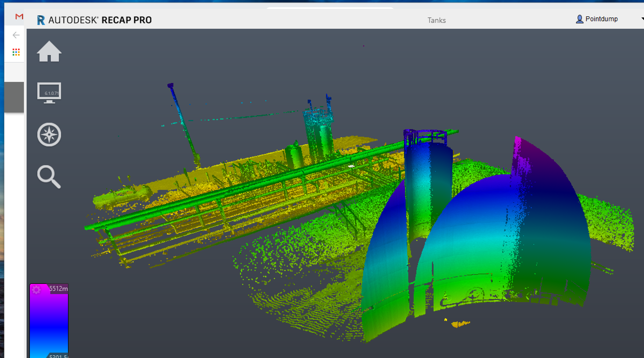Click the back arrow in the left sidebar
The image size is (644, 358).
(16, 35)
